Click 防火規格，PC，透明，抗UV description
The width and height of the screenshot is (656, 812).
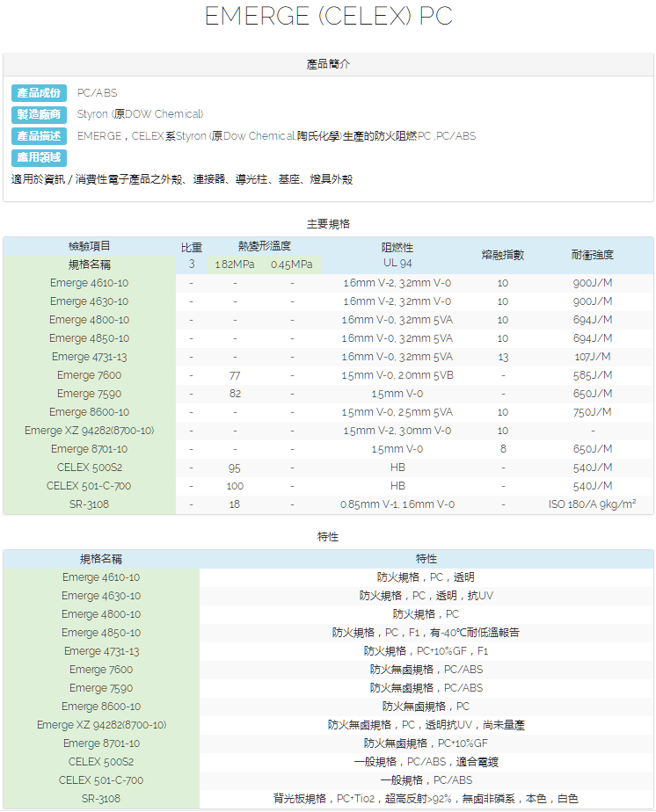pyautogui.click(x=426, y=596)
